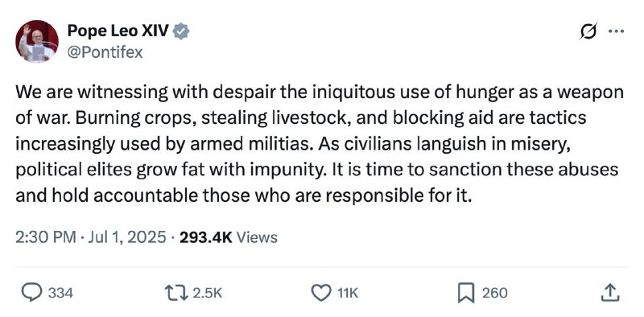
Task: Click the reply speech bubble icon
Action: tap(31, 292)
